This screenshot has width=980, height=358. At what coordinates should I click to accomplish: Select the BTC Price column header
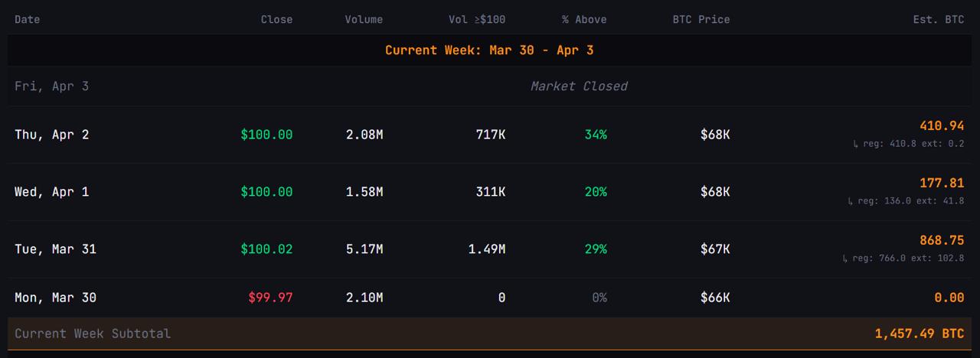[x=701, y=19]
